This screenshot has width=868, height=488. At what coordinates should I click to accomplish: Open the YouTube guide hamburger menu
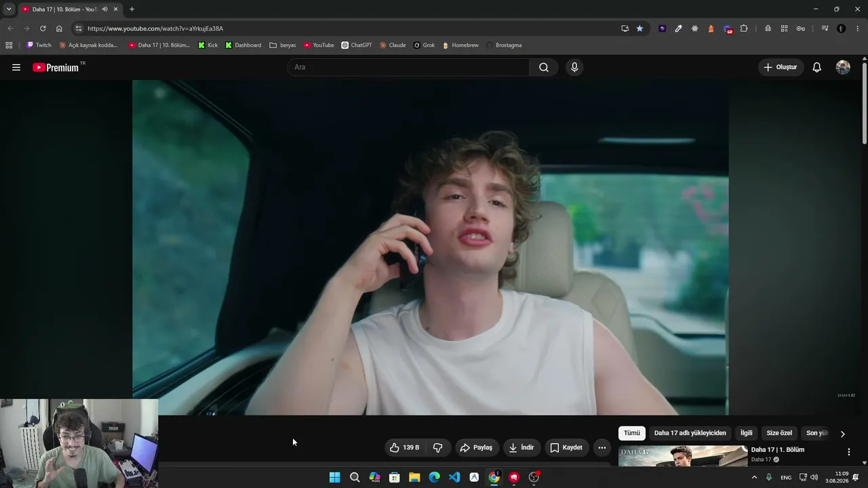(x=16, y=67)
